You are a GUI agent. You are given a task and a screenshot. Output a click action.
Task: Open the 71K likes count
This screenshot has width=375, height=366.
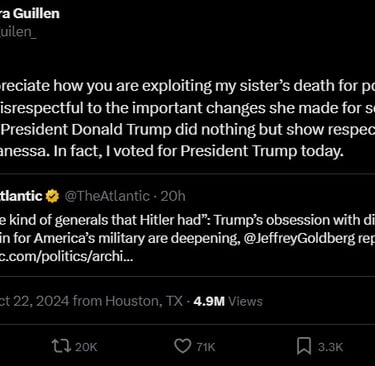pyautogui.click(x=206, y=347)
